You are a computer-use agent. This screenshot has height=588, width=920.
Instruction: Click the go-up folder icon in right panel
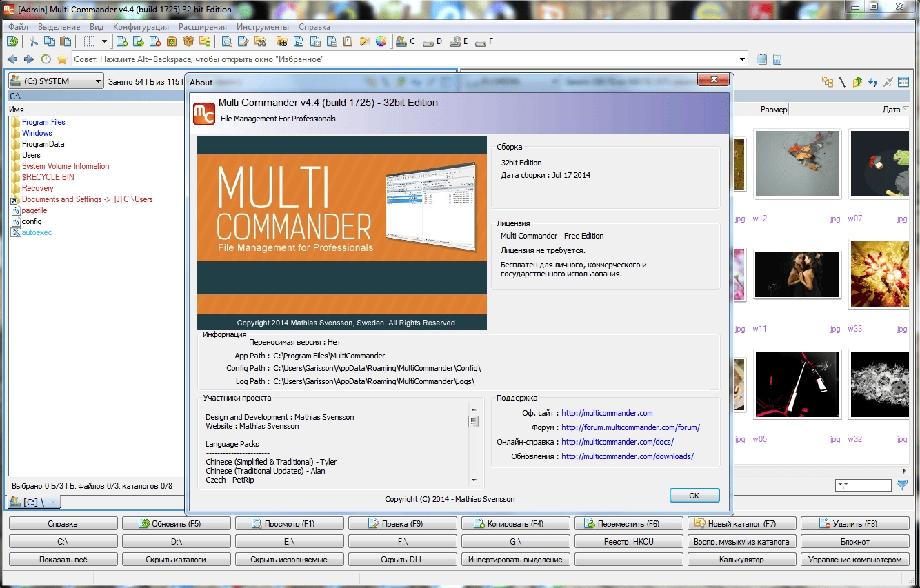[857, 82]
